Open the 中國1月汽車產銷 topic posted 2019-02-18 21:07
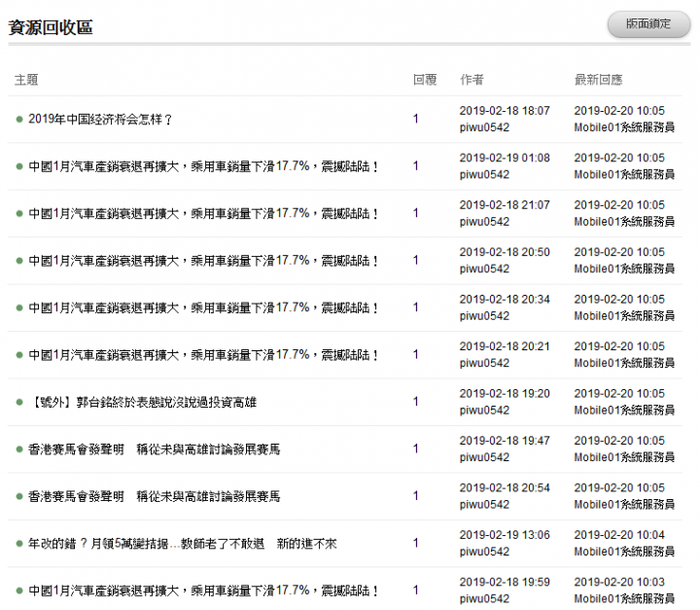This screenshot has width=700, height=610. [x=203, y=214]
